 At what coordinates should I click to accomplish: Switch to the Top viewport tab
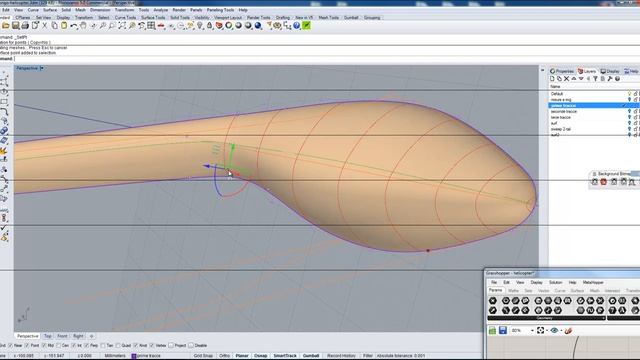click(48, 336)
